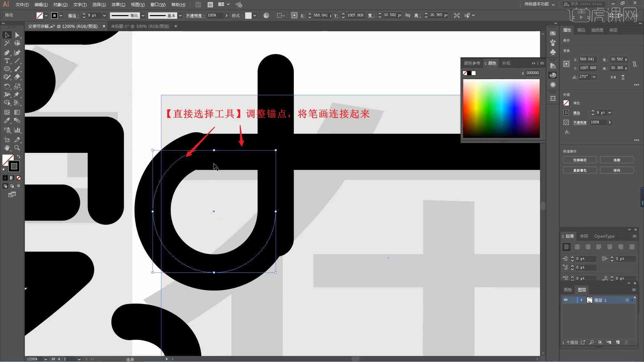Click the Rotate tool icon
Viewport: 644px width, 362px height.
[x=6, y=86]
